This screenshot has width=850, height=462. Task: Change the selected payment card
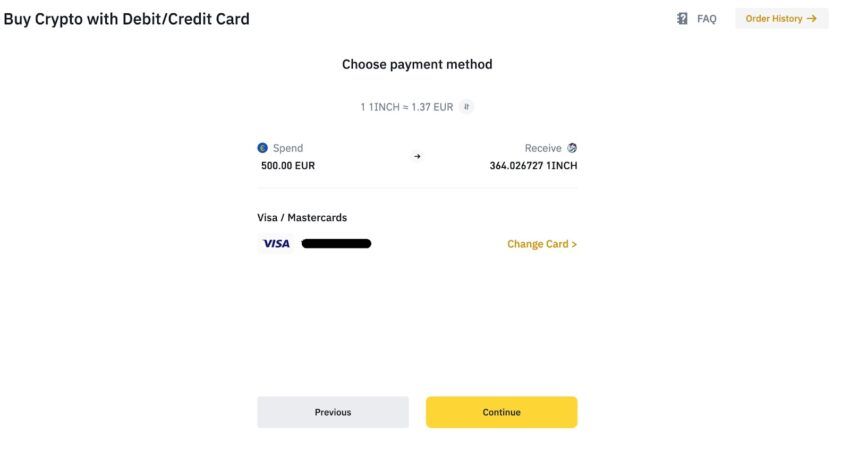pyautogui.click(x=542, y=244)
